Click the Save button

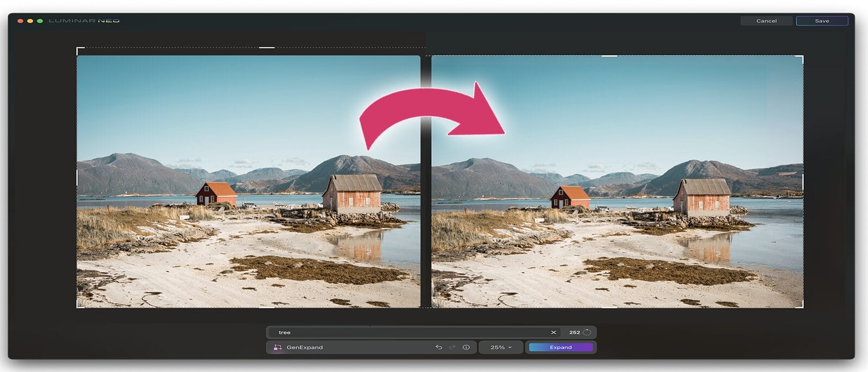[x=821, y=21]
